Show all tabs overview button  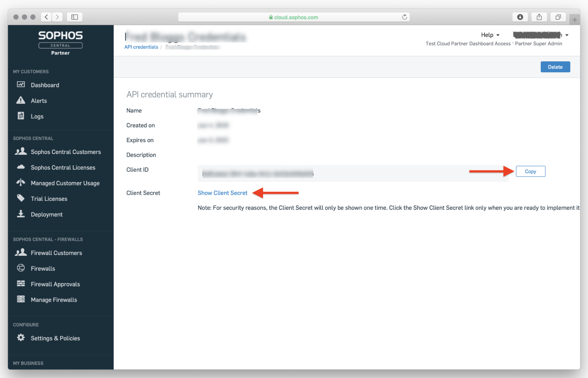pyautogui.click(x=558, y=17)
